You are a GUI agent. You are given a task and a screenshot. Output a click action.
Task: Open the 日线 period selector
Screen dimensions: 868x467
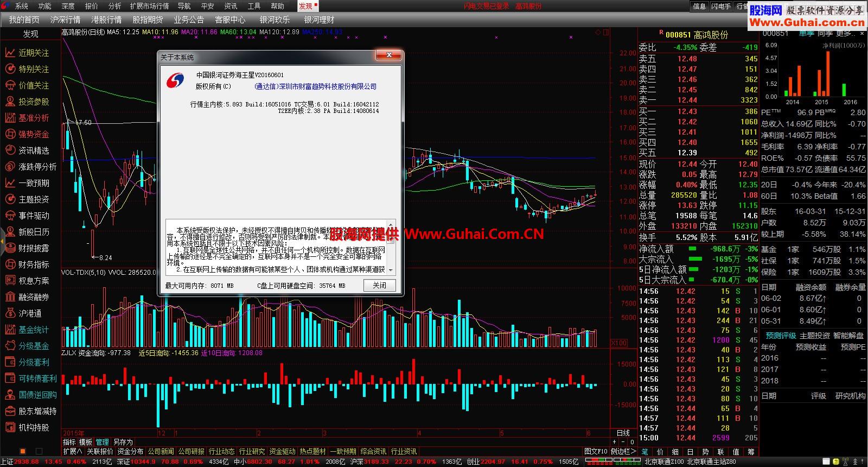point(623,433)
